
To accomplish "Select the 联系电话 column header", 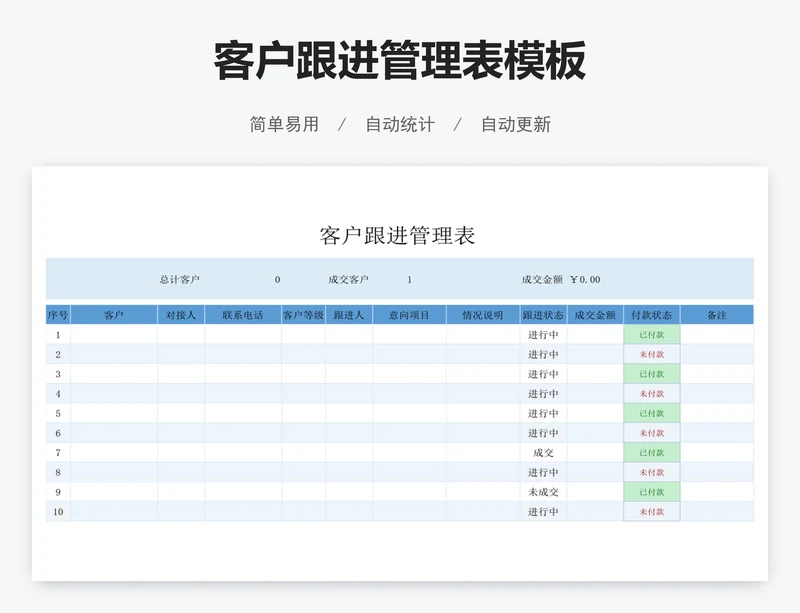I will tap(243, 315).
